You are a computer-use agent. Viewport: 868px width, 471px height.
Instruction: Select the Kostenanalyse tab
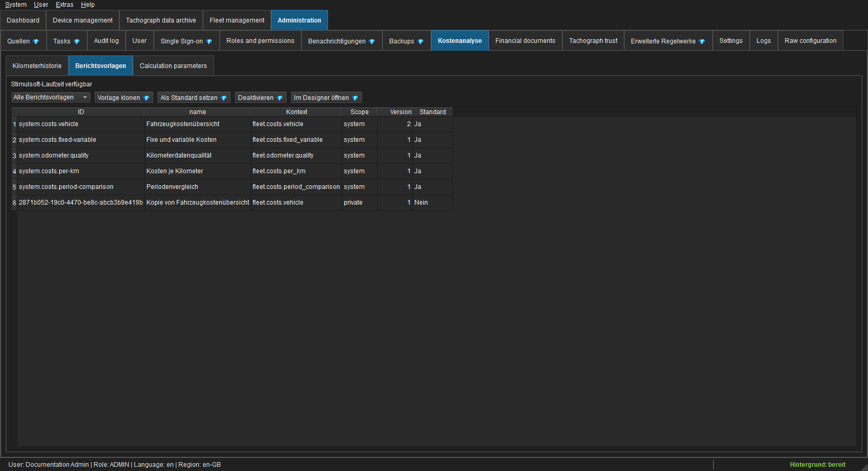coord(460,41)
